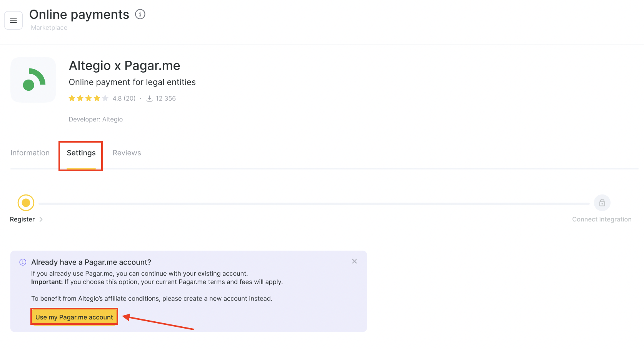Click the Online payments page heading
The width and height of the screenshot is (644, 349).
79,15
